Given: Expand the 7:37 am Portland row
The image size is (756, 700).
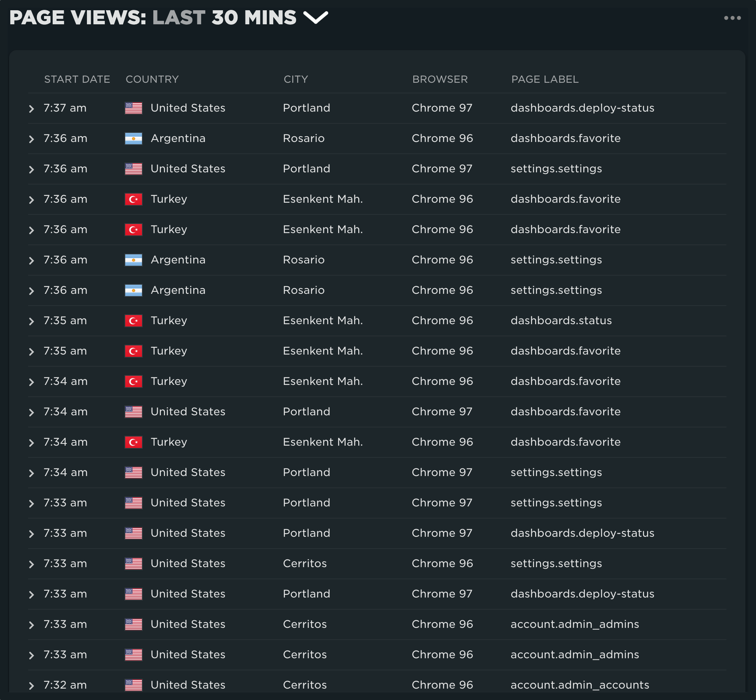Looking at the screenshot, I should click(x=31, y=108).
